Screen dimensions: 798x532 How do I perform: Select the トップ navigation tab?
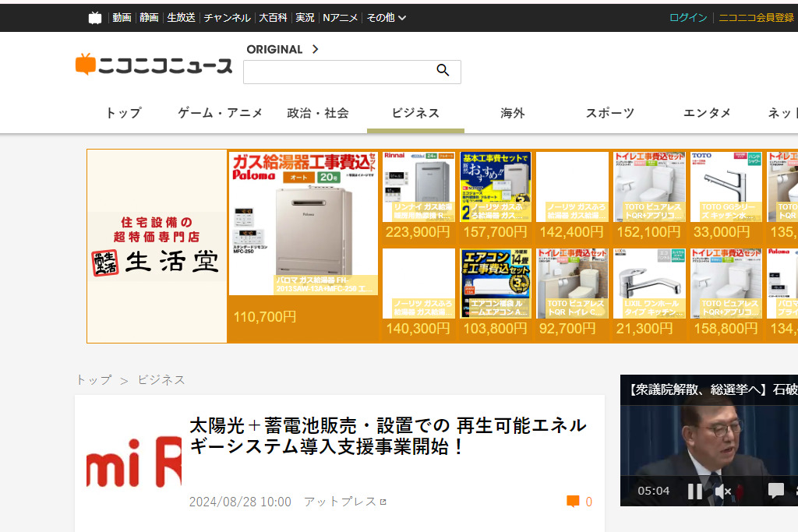click(124, 113)
